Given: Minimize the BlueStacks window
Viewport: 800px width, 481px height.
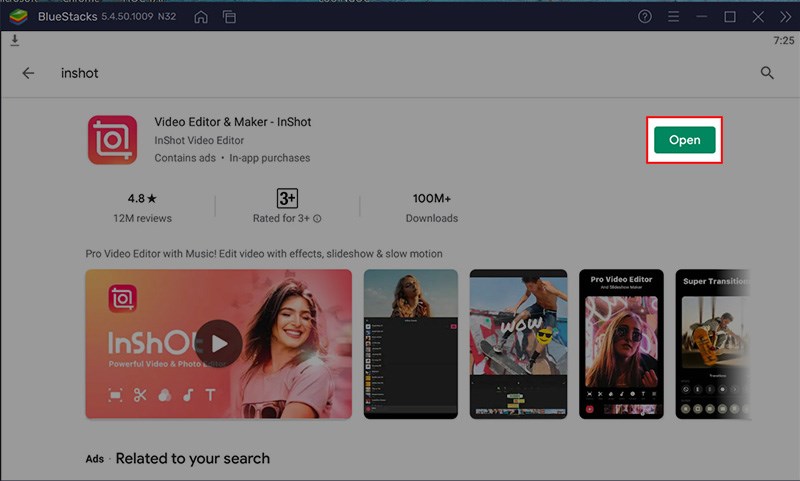Looking at the screenshot, I should 702,17.
